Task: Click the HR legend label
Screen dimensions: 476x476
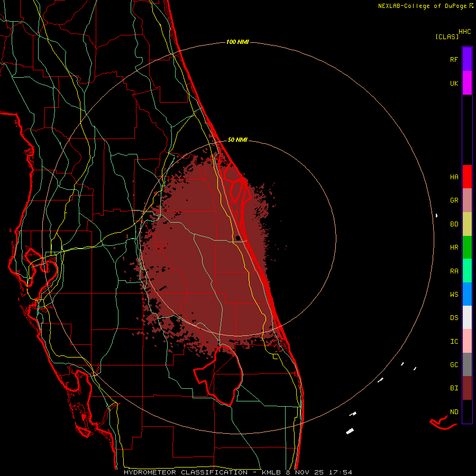Action: click(454, 248)
